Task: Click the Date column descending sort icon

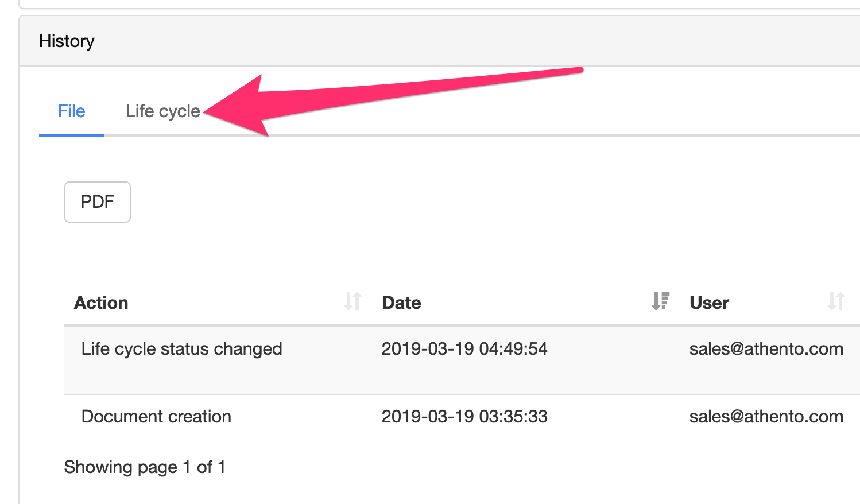Action: point(661,301)
